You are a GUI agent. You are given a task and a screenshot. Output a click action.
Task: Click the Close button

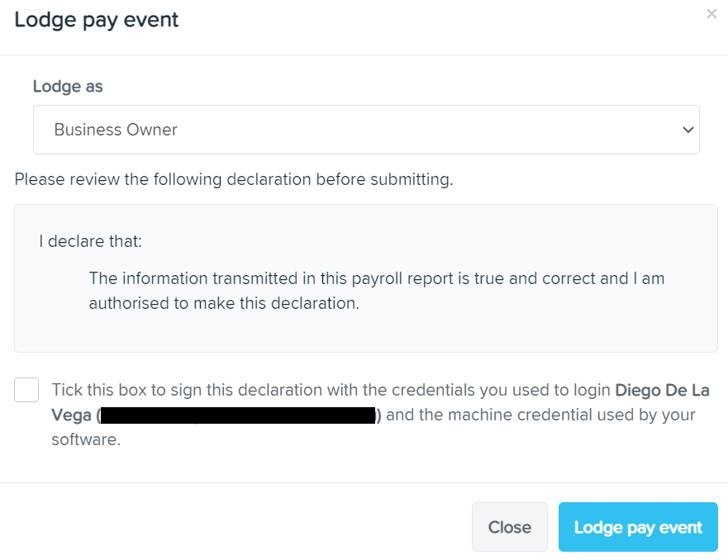pyautogui.click(x=509, y=527)
